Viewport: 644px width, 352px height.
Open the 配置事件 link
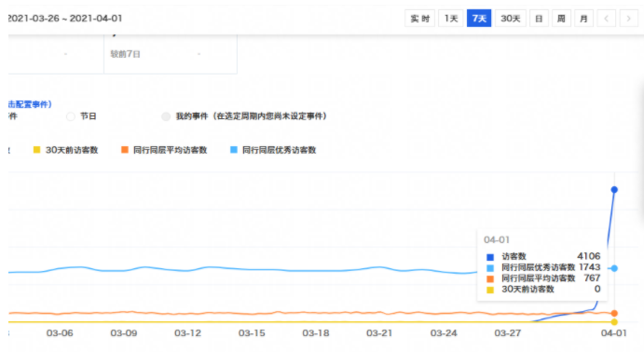[30, 104]
